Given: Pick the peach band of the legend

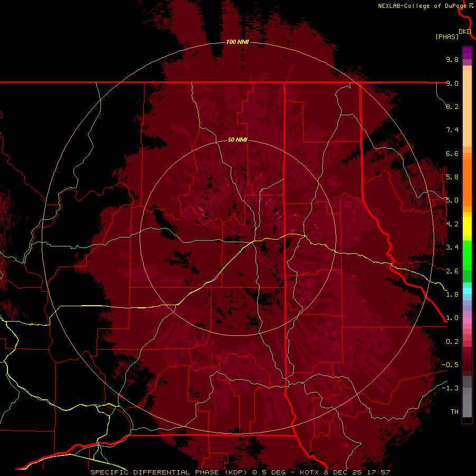Looking at the screenshot, I should (467, 108).
